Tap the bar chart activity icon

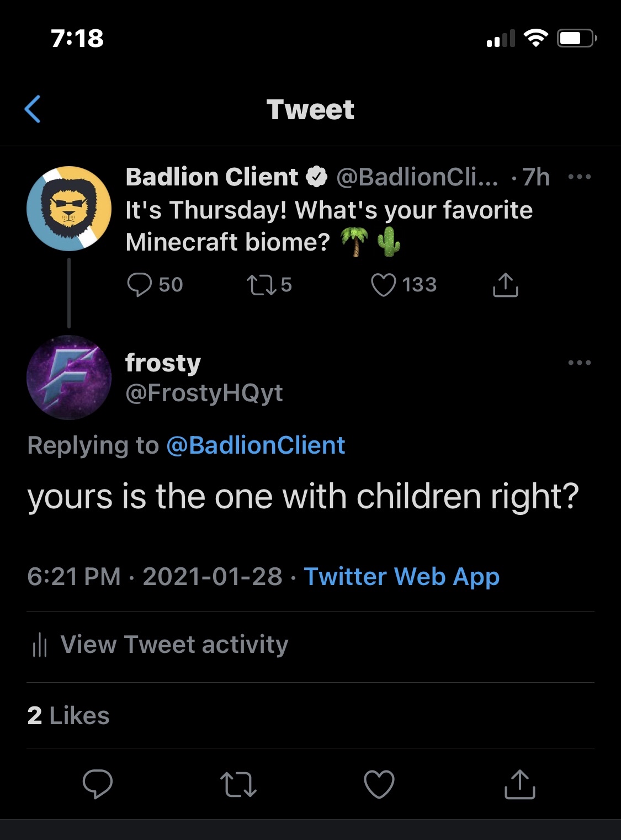(x=40, y=645)
